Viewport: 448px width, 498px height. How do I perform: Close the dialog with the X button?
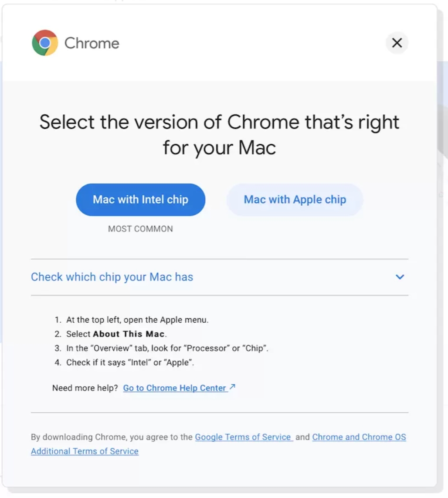tap(397, 43)
